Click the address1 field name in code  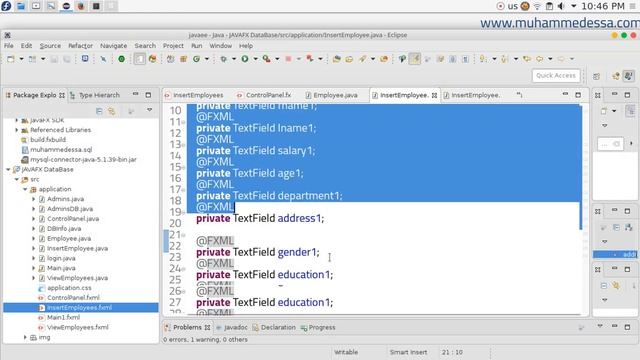299,218
